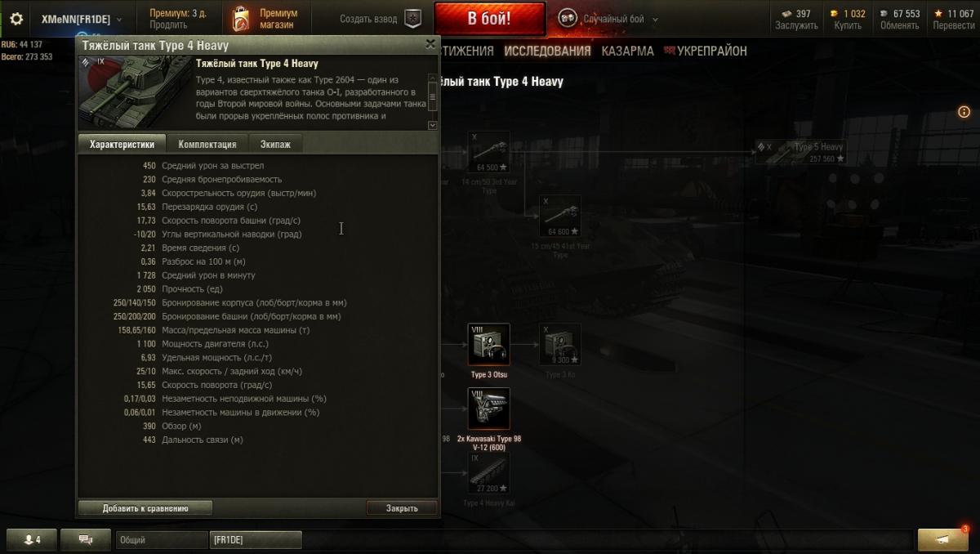Click the Добавить к сравнению button
Screen dimensions: 980x554
tap(145, 508)
